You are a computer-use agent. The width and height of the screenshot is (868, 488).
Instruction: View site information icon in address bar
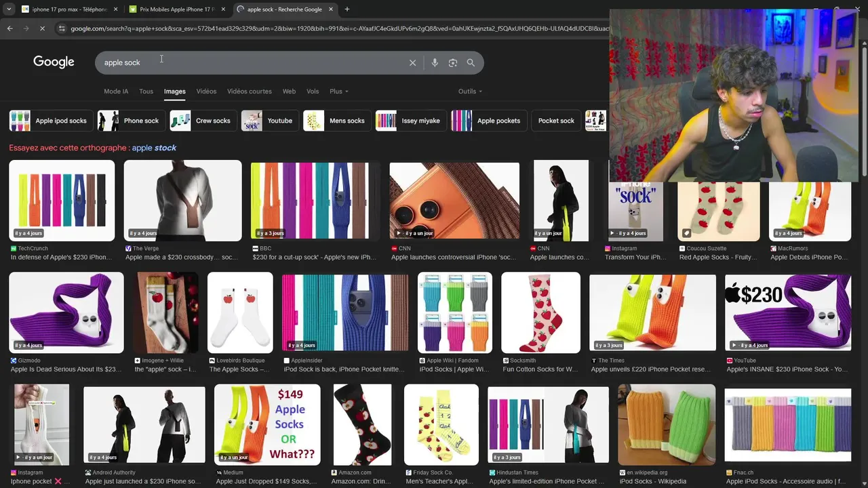pyautogui.click(x=62, y=28)
